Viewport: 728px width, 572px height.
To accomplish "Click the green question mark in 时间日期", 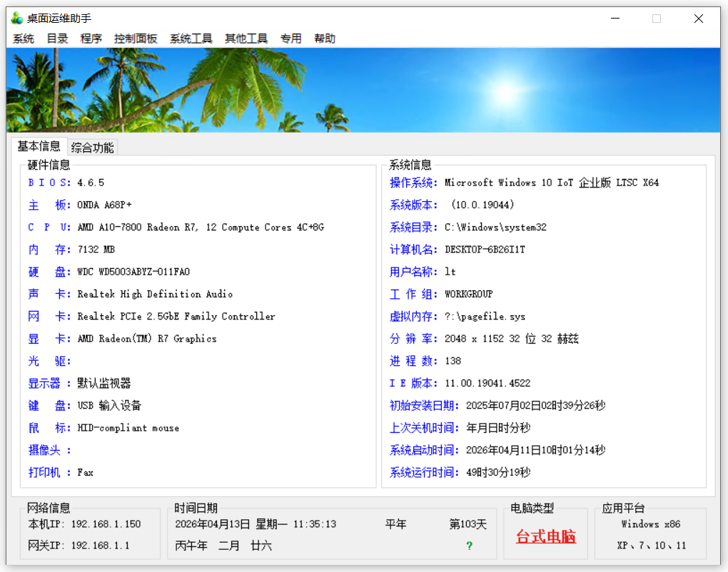I will coord(469,546).
